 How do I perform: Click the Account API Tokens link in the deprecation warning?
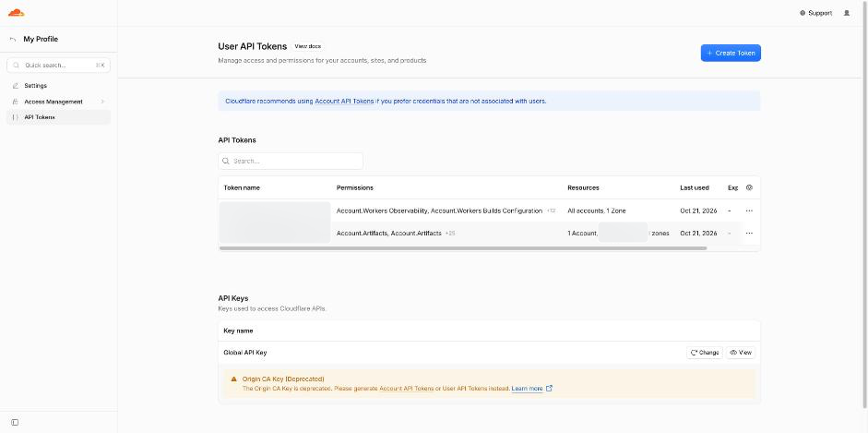406,389
